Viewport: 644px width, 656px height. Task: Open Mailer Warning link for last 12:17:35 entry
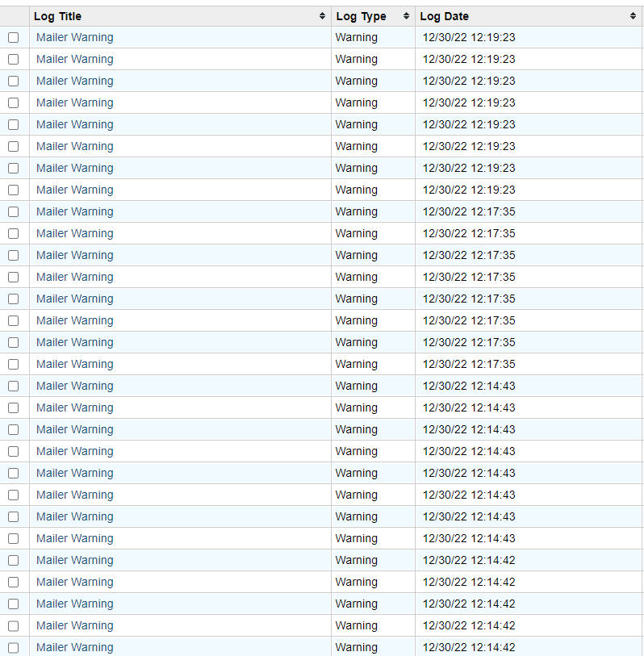coord(74,365)
